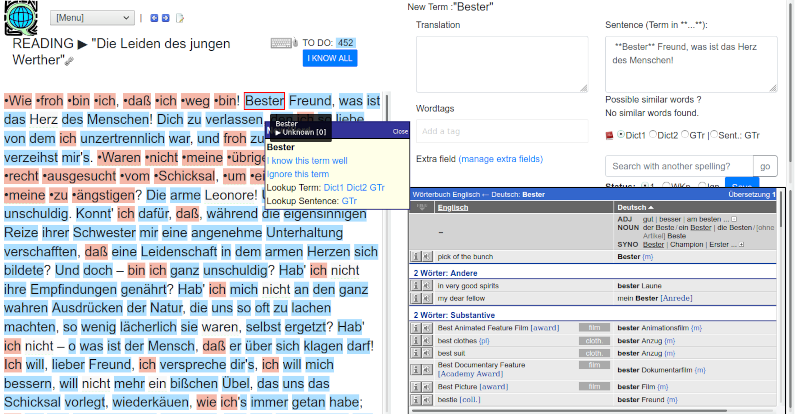The height and width of the screenshot is (414, 800).
Task: Click the word Freund after Bester
Action: pyautogui.click(x=310, y=101)
